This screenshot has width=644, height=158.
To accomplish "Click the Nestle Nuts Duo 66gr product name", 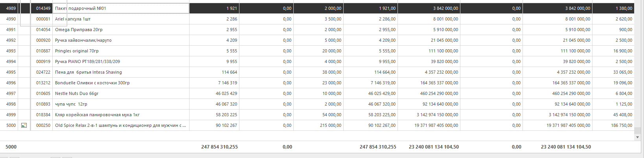I will point(77,93).
